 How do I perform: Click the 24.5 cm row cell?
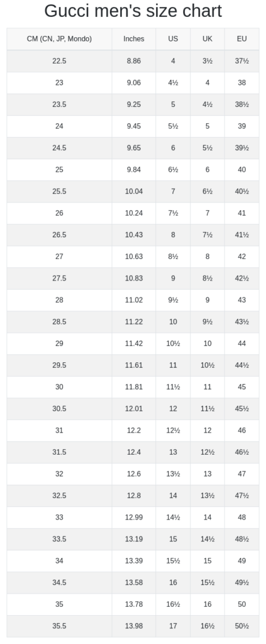59,148
